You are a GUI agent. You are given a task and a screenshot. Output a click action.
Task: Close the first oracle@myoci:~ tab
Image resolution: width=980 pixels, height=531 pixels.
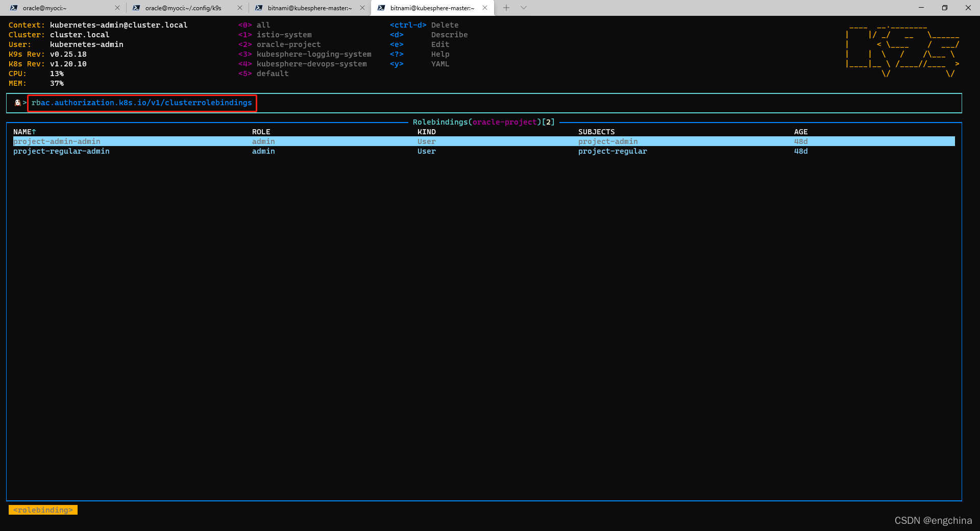[x=117, y=8]
